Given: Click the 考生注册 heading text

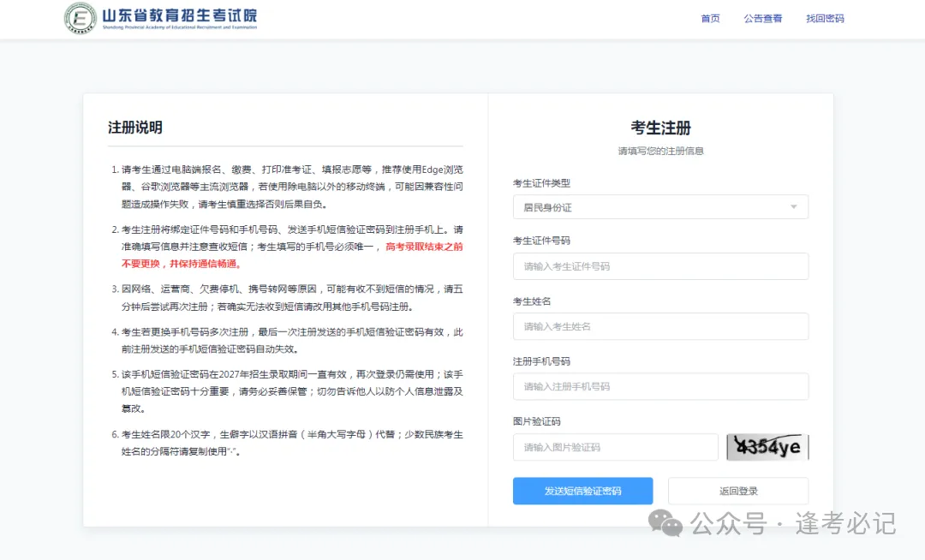Looking at the screenshot, I should [x=660, y=128].
